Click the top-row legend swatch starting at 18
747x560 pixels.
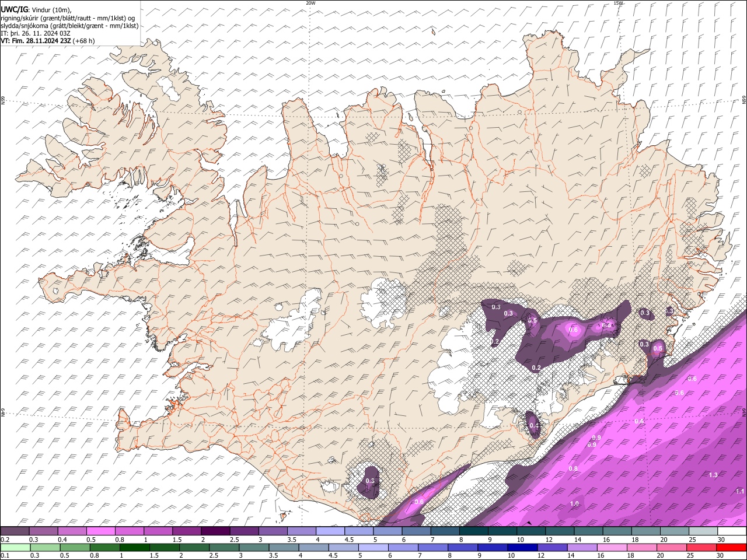(x=645, y=531)
